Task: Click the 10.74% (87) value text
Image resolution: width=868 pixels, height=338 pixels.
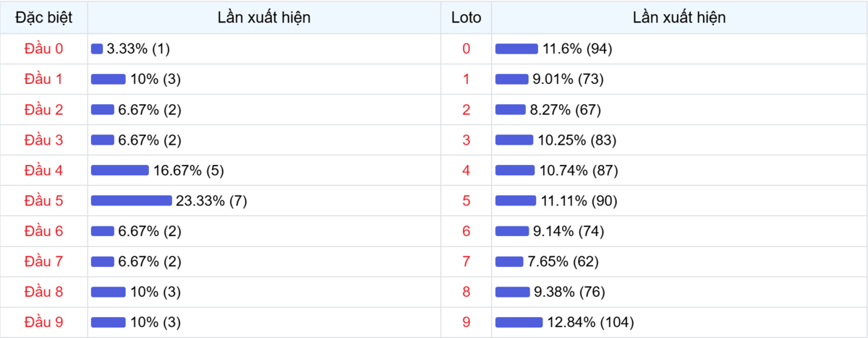Action: (578, 170)
